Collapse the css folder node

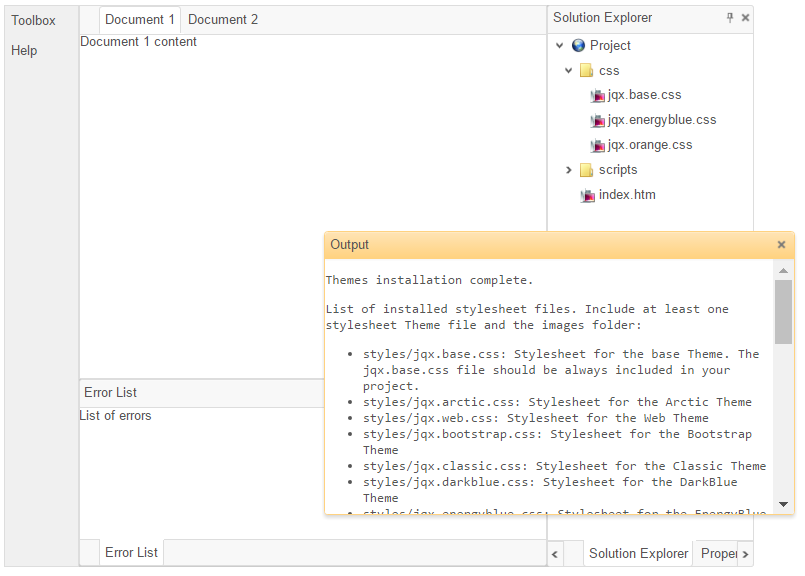click(568, 71)
